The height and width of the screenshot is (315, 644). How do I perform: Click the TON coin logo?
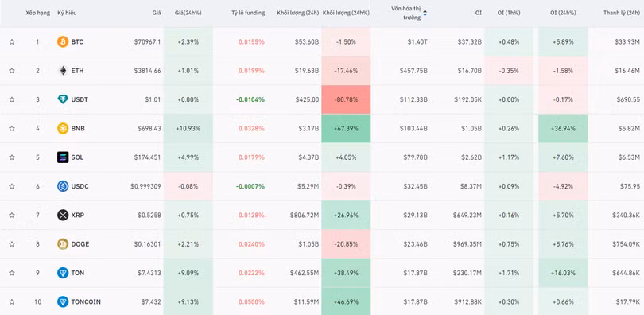pyautogui.click(x=63, y=273)
